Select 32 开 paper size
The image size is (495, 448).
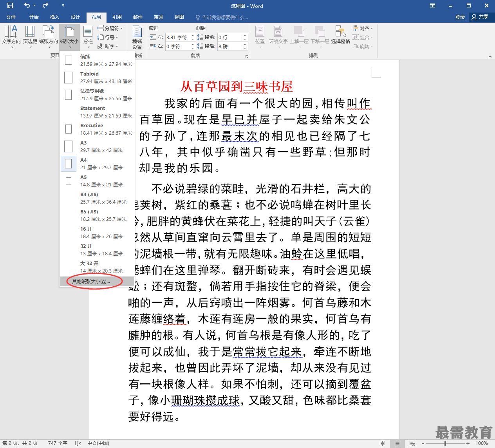[x=97, y=249]
